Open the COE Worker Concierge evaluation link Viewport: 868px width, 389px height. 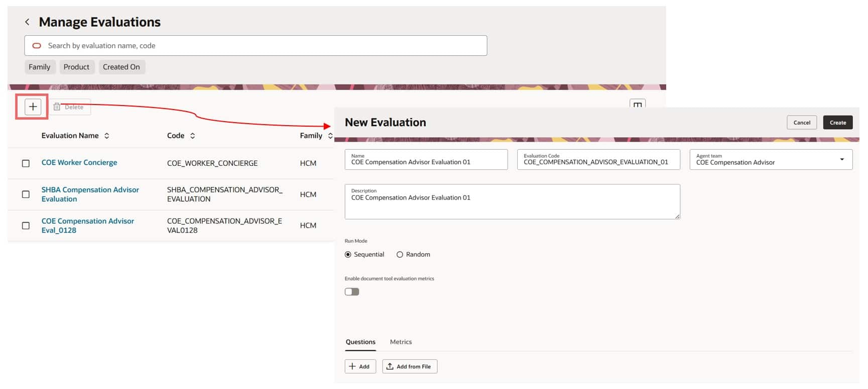[x=79, y=163]
